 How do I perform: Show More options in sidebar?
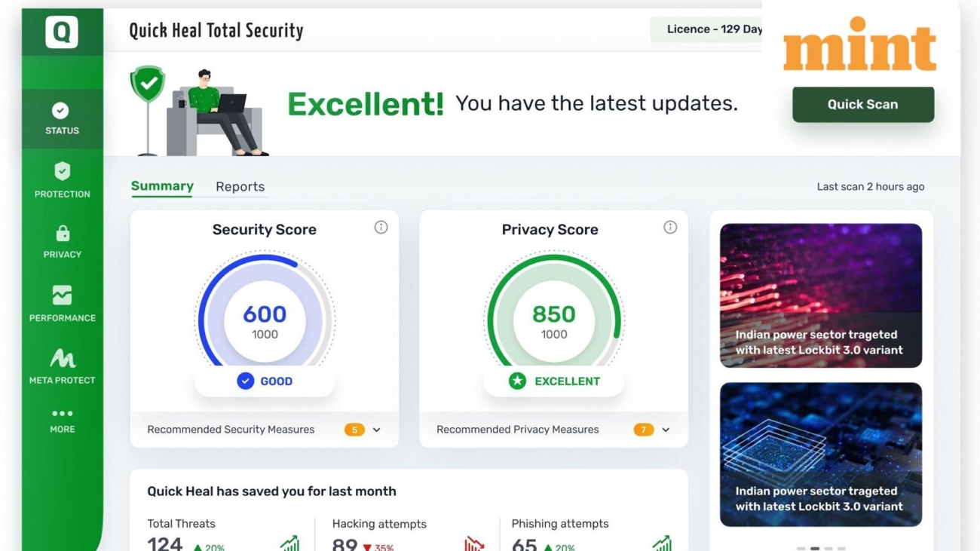coord(63,421)
